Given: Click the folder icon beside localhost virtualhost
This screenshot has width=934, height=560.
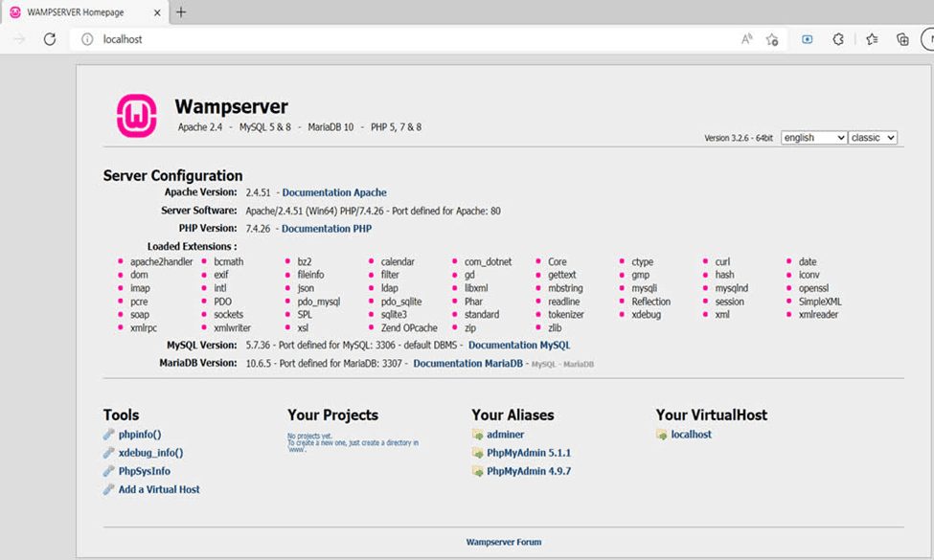Looking at the screenshot, I should click(x=661, y=435).
